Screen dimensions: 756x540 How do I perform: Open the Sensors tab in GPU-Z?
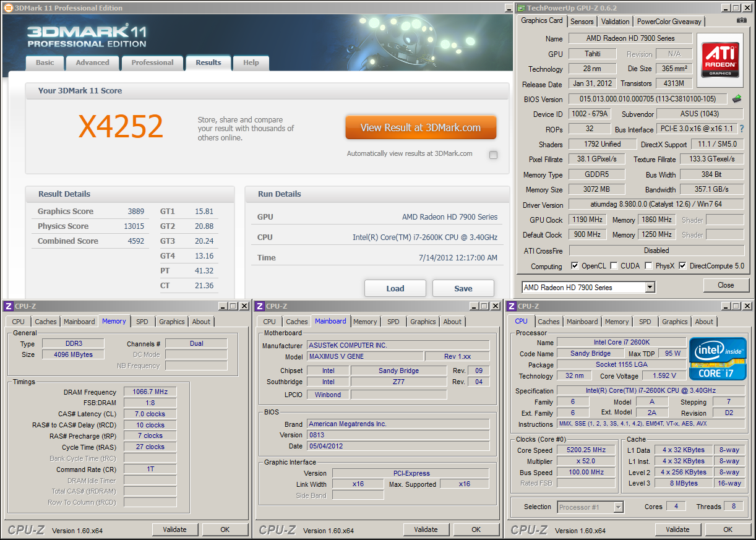582,22
